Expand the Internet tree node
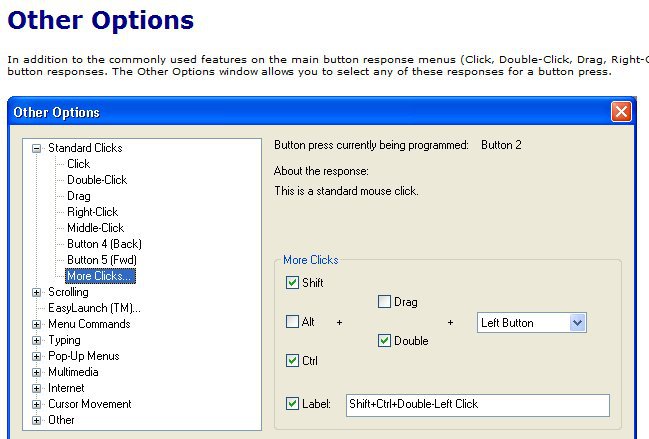The height and width of the screenshot is (439, 649). [36, 389]
